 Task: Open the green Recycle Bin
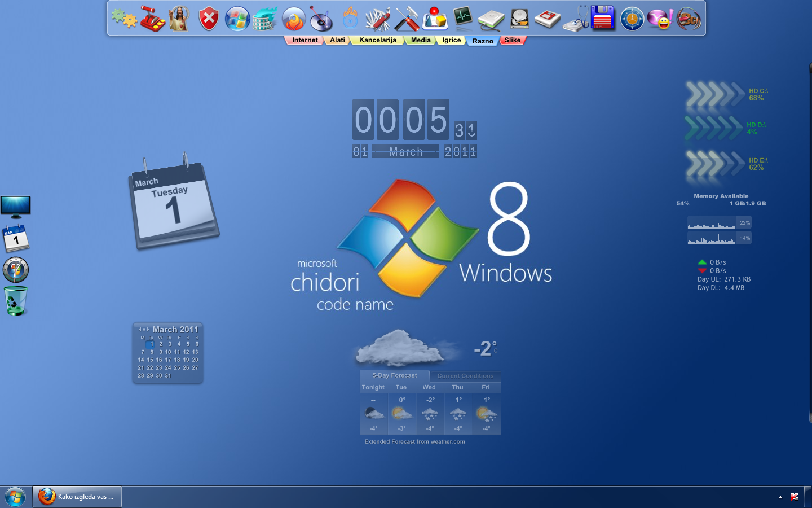click(x=16, y=300)
